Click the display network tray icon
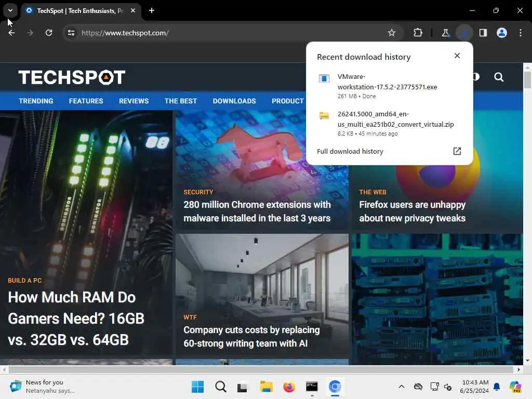The image size is (532, 399). [434, 387]
